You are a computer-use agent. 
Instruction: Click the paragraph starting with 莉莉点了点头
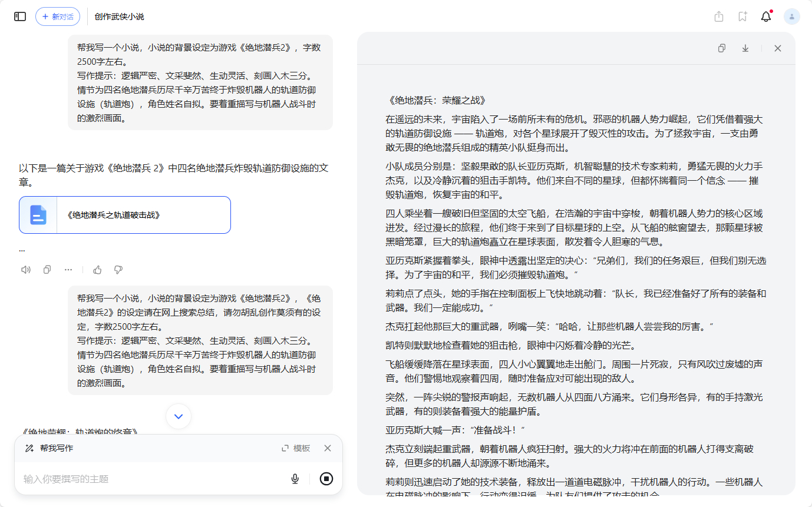[x=575, y=300]
